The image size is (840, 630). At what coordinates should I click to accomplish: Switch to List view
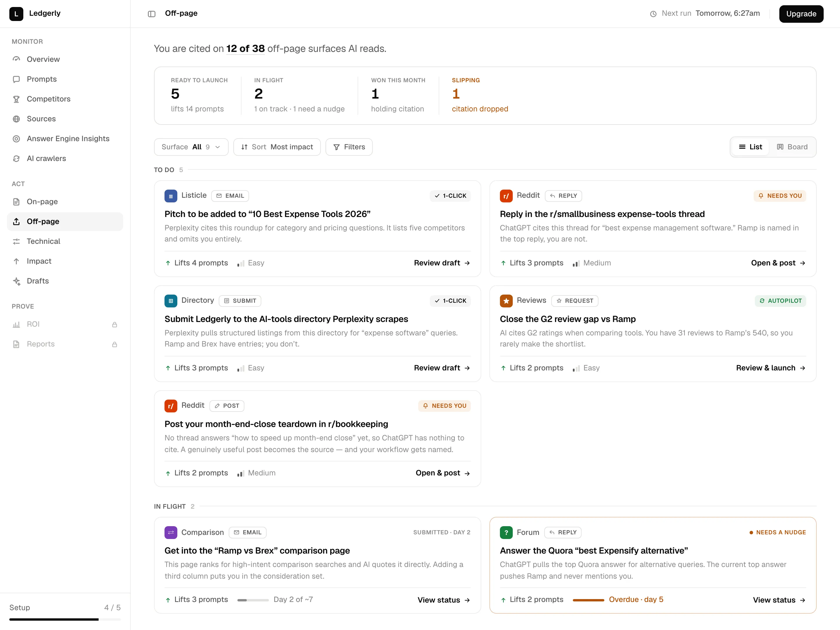[x=750, y=147]
